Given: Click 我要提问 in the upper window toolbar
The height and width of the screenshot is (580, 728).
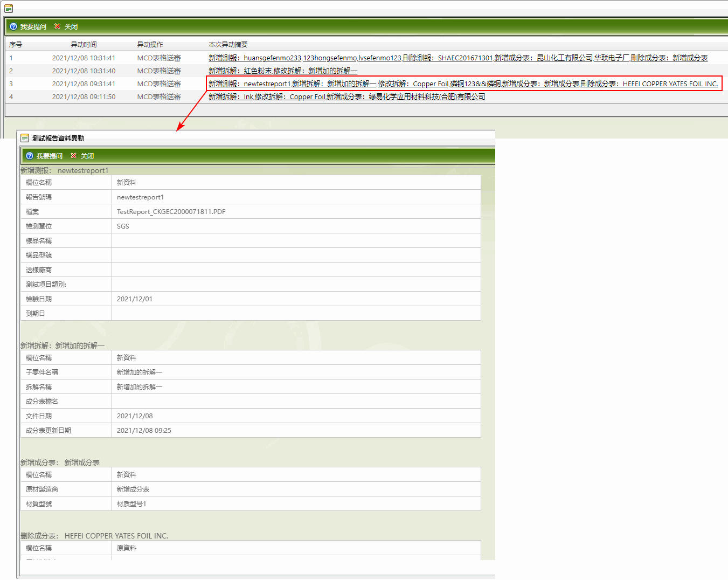Looking at the screenshot, I should click(x=29, y=26).
